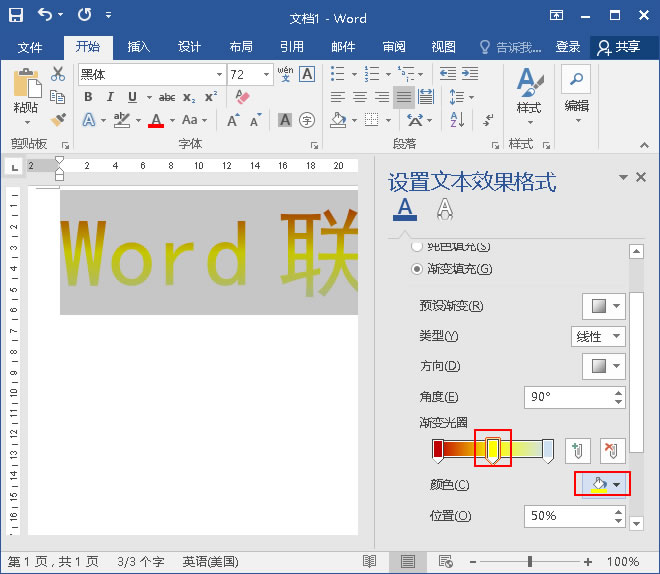Screen dimensions: 660x574
Task: Toggle justify alignment
Action: point(404,97)
